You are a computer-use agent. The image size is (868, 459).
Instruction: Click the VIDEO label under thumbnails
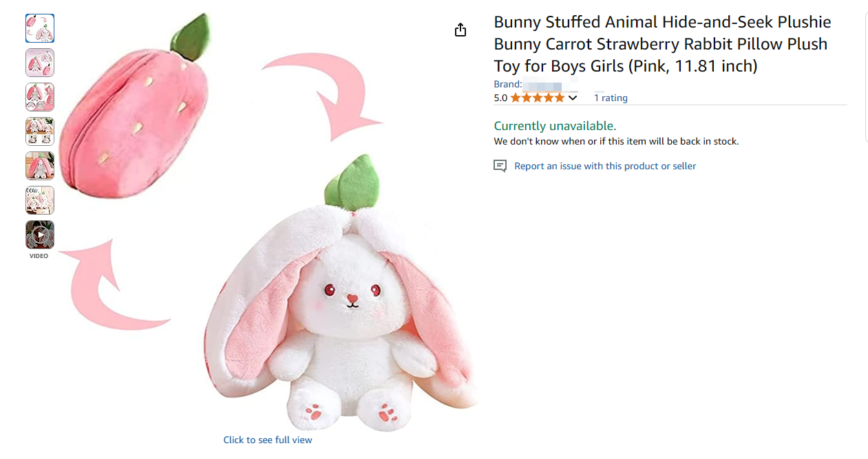coord(39,256)
